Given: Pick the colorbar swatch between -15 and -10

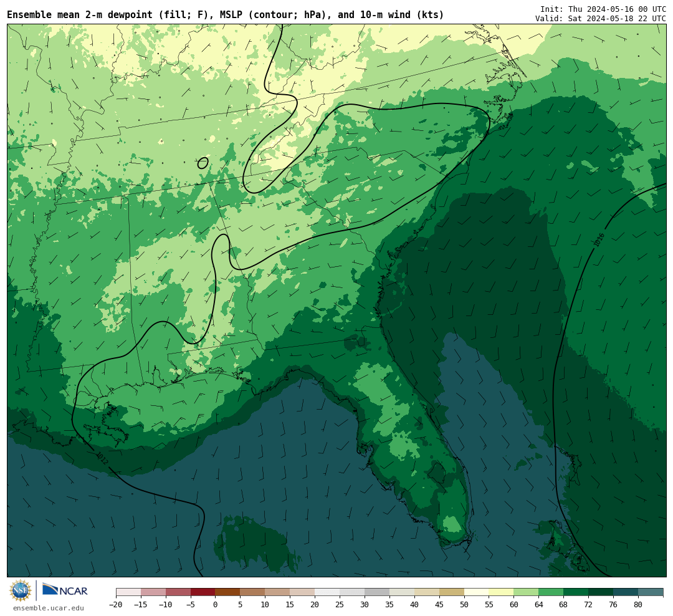Looking at the screenshot, I should (153, 592).
